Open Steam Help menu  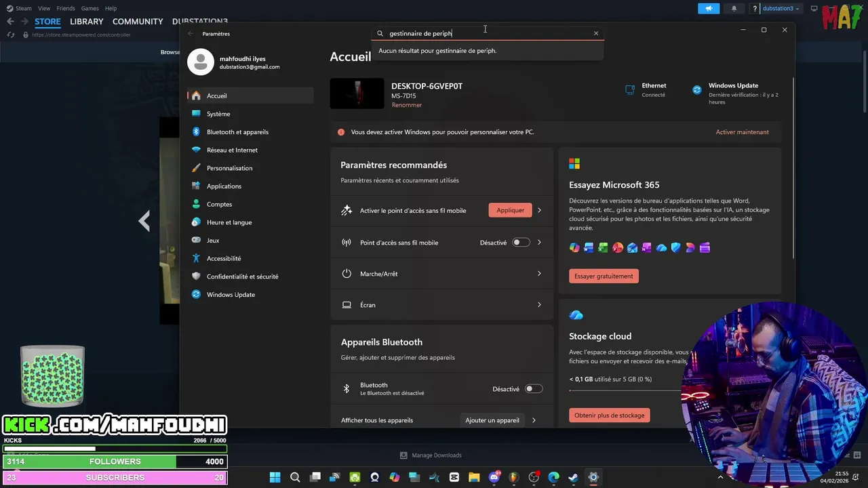tap(111, 8)
